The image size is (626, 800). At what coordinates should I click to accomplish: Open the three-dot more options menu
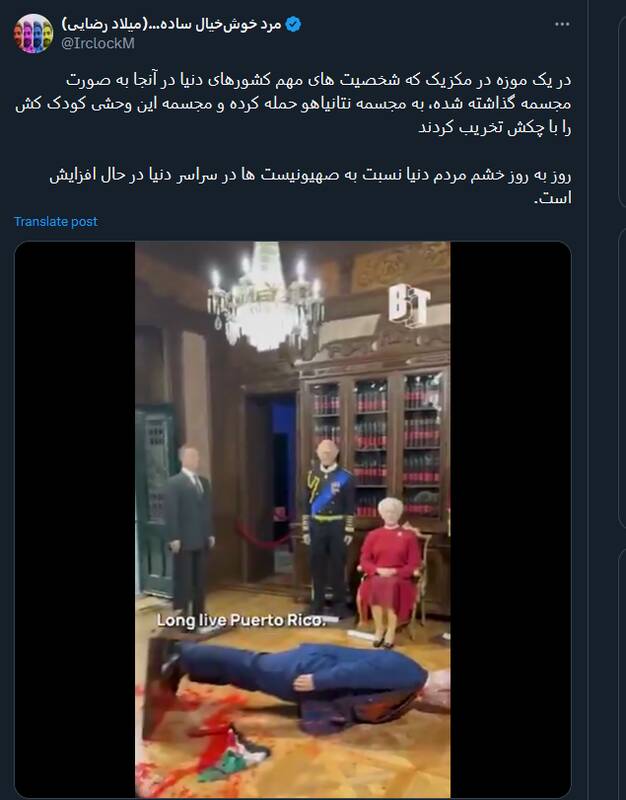click(562, 24)
